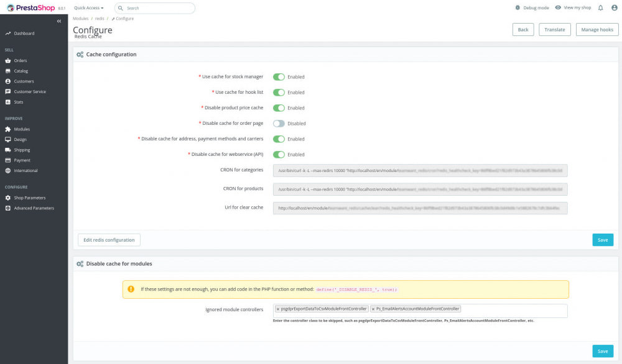Open notifications bell
The image size is (622, 364).
601,8
